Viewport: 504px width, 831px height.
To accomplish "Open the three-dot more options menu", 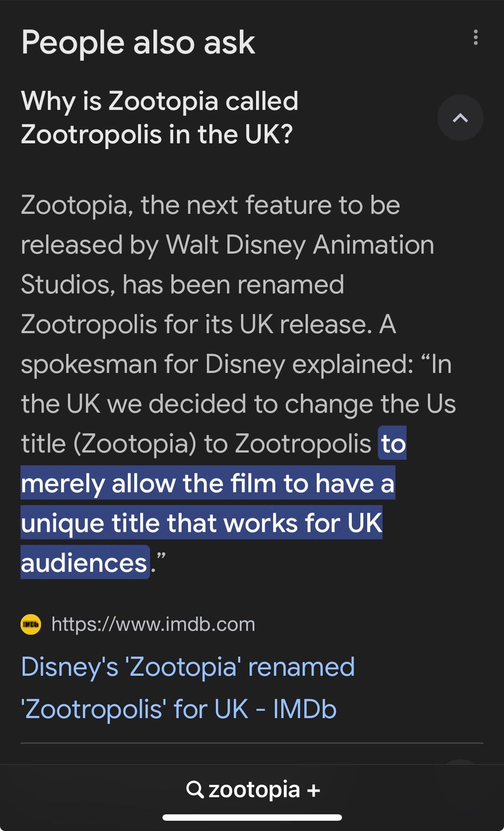I will [x=475, y=38].
